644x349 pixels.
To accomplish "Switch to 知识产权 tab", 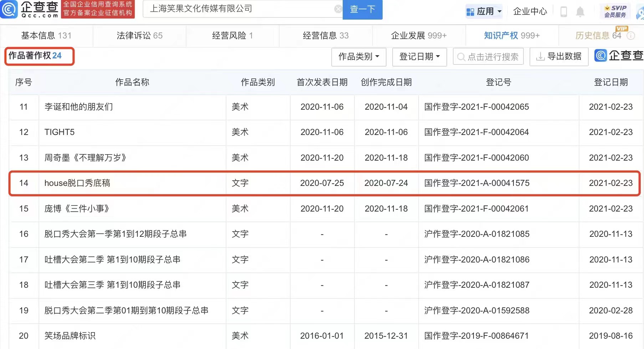I will 512,36.
